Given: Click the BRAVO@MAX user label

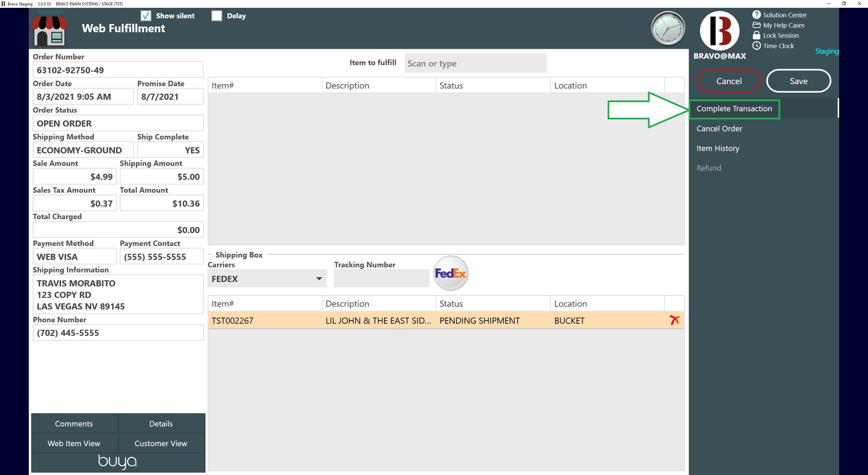Looking at the screenshot, I should (x=719, y=56).
